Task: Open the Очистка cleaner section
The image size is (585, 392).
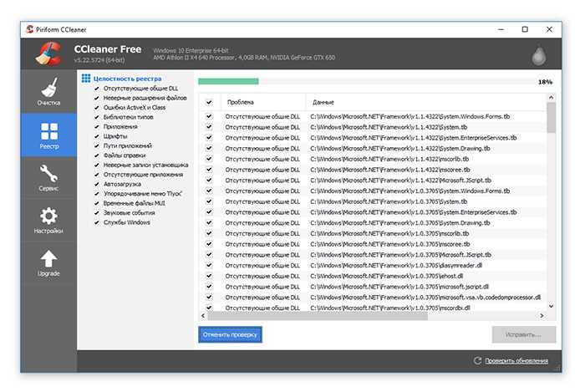Action: (x=48, y=91)
